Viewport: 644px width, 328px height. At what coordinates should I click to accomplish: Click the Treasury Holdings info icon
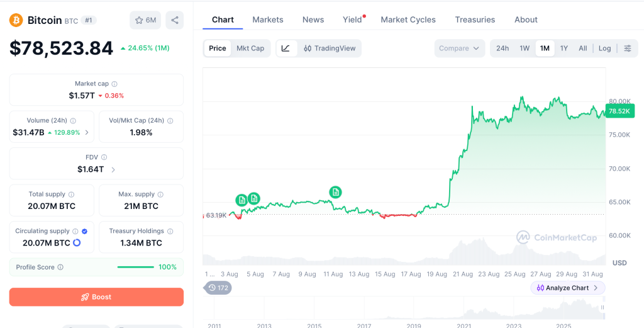click(170, 232)
